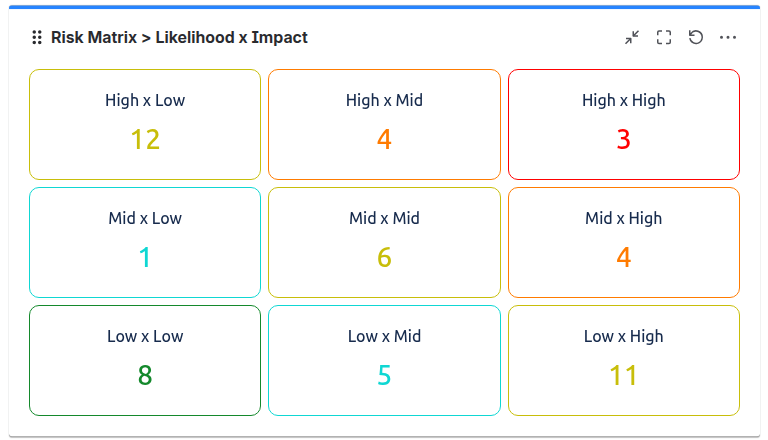Image resolution: width=768 pixels, height=440 pixels.
Task: Select the Low x Mid risk card
Action: click(x=384, y=360)
